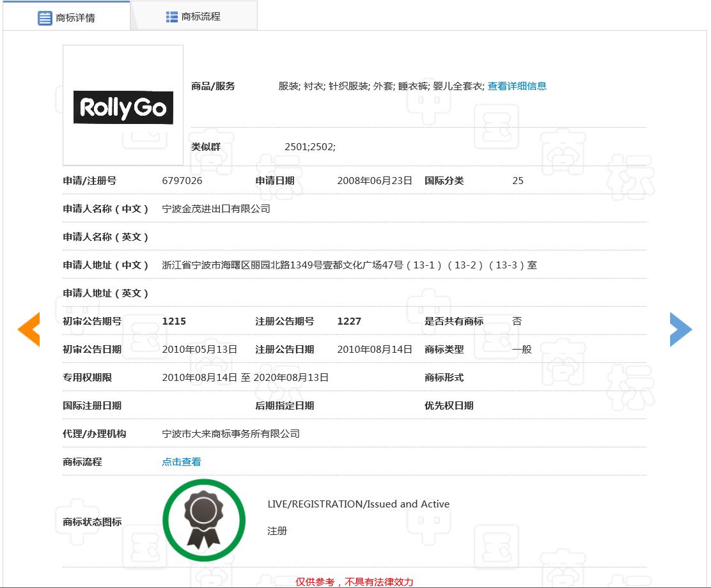Click the green registration status badge icon
The height and width of the screenshot is (588, 711).
204,520
